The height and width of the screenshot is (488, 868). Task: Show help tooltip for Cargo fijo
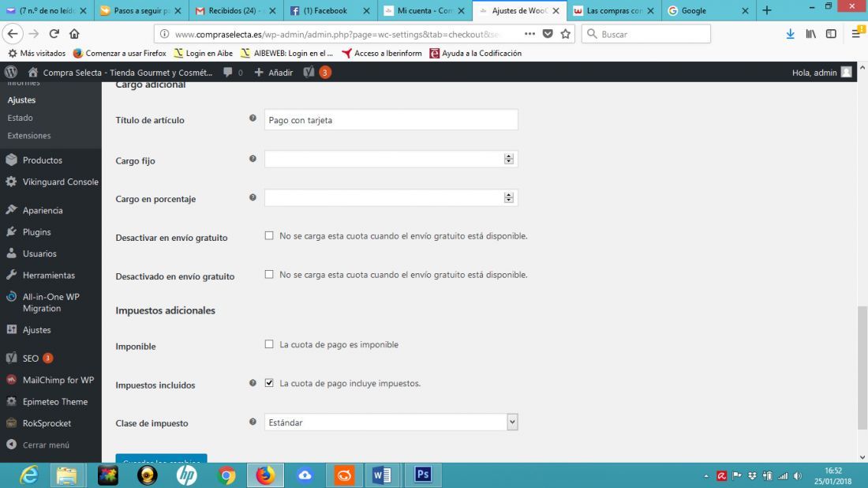[253, 159]
